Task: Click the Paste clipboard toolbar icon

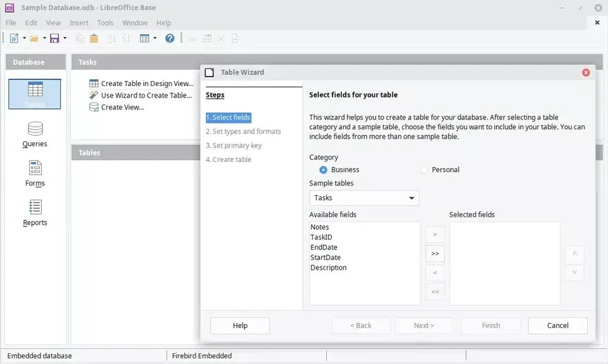Action: coord(94,39)
